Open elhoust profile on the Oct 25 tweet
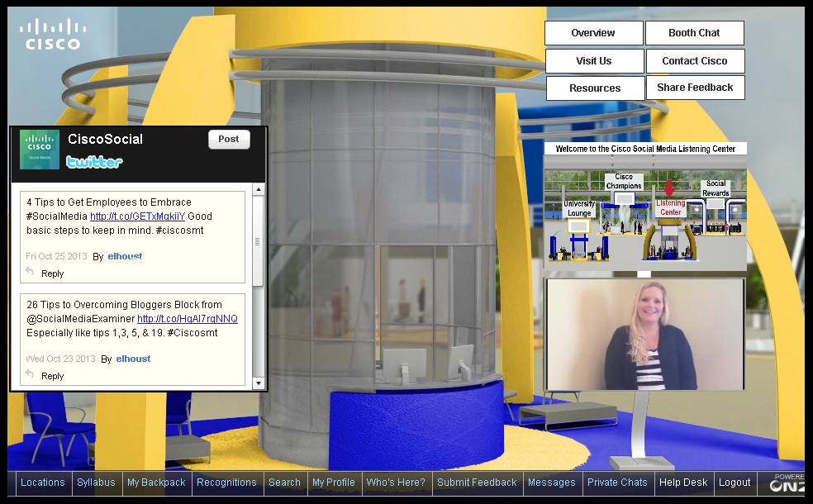Viewport: 813px width, 504px height. pos(125,256)
